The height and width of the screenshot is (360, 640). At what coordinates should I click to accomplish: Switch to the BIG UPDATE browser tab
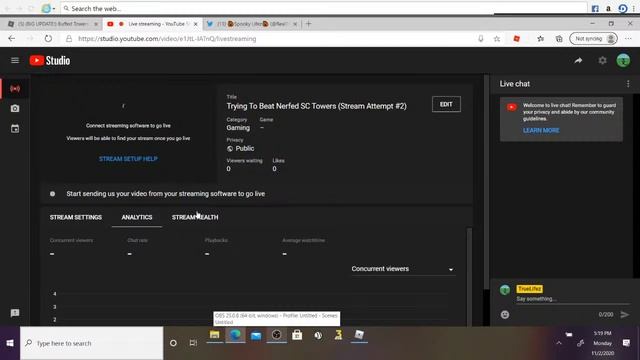tap(53, 24)
